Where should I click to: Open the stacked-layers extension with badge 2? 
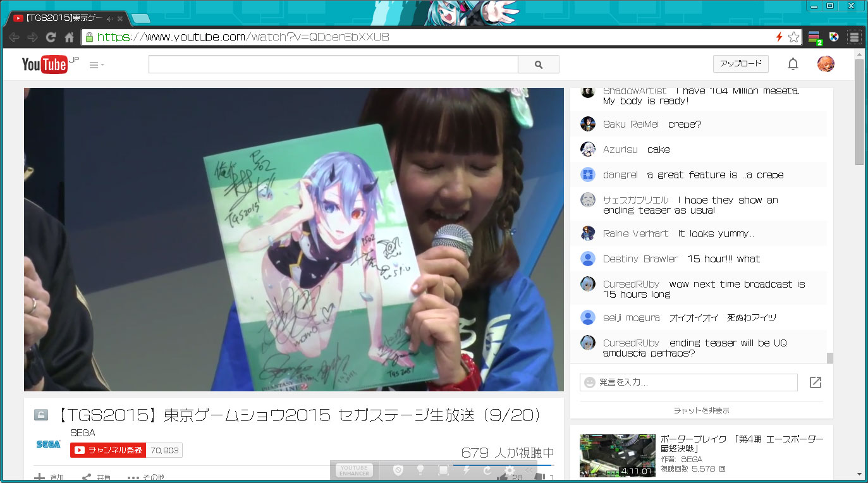point(815,38)
